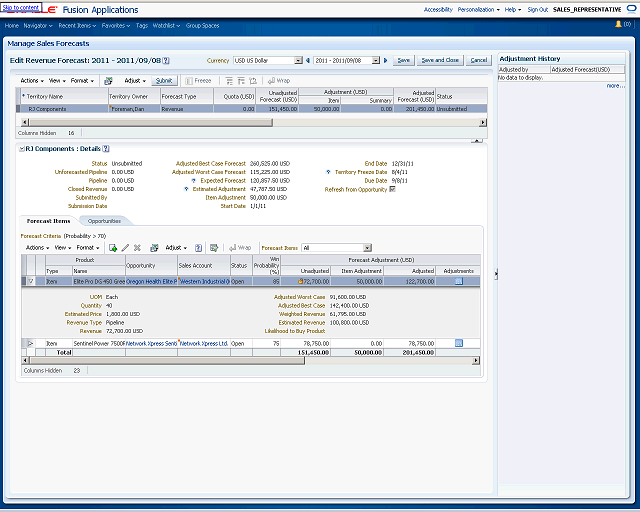Click info icon beside Expected Forecast
This screenshot has width=640, height=512.
pyautogui.click(x=193, y=180)
